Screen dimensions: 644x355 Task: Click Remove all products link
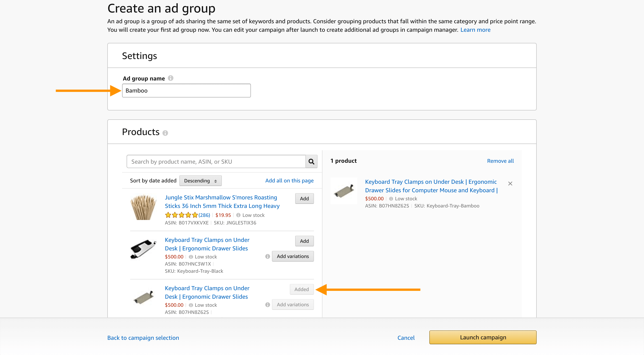tap(500, 161)
